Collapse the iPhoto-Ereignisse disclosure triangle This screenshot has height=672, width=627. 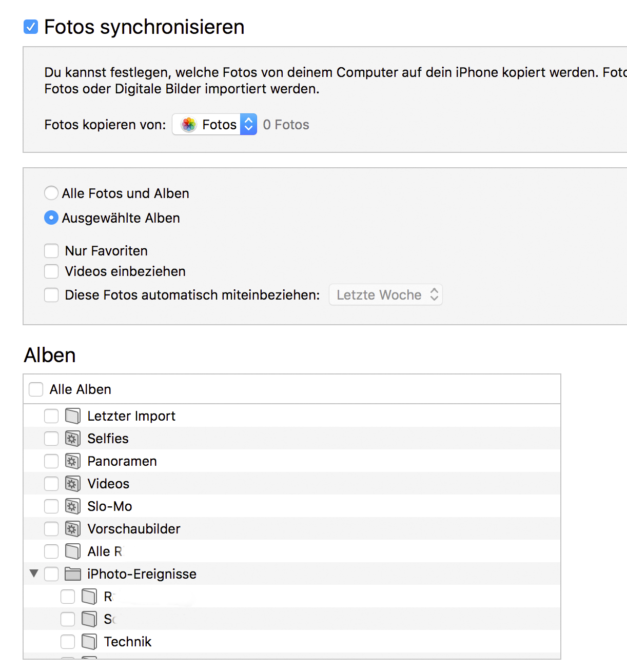click(x=34, y=574)
